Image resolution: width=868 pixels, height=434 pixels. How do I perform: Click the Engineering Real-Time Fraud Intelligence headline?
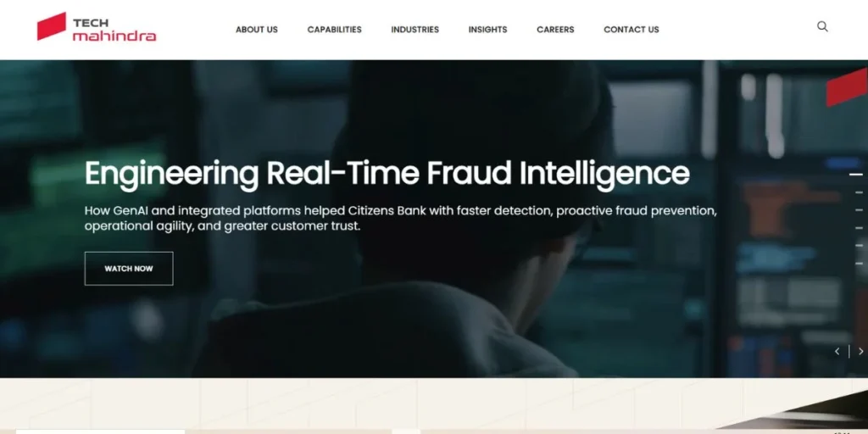tap(387, 174)
